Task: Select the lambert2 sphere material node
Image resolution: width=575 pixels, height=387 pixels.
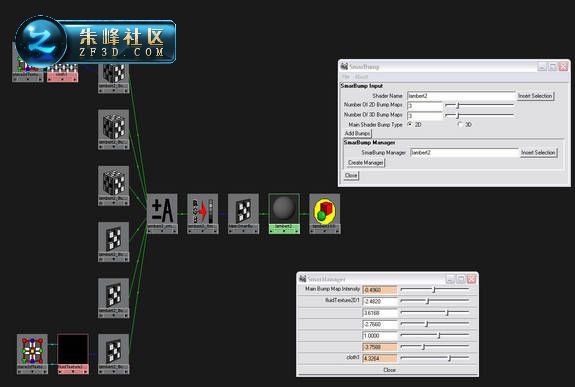Action: [284, 214]
